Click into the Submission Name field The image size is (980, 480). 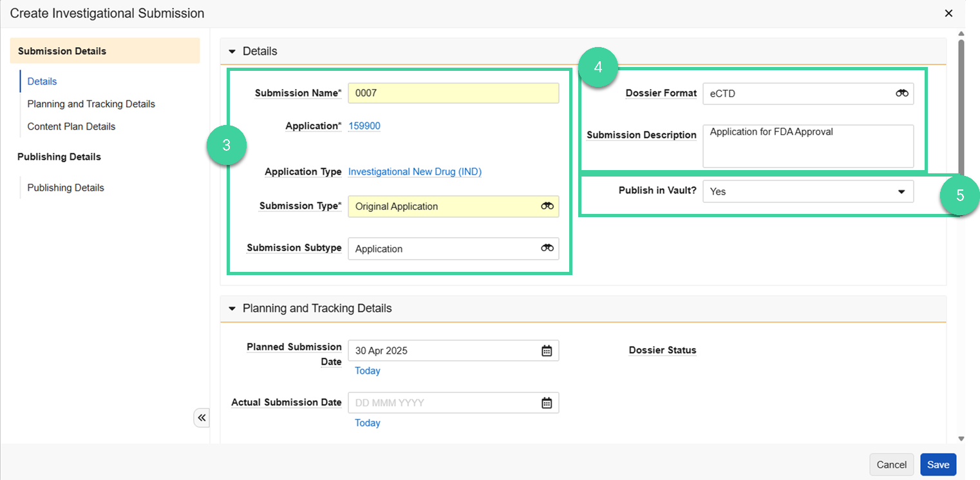click(x=453, y=93)
